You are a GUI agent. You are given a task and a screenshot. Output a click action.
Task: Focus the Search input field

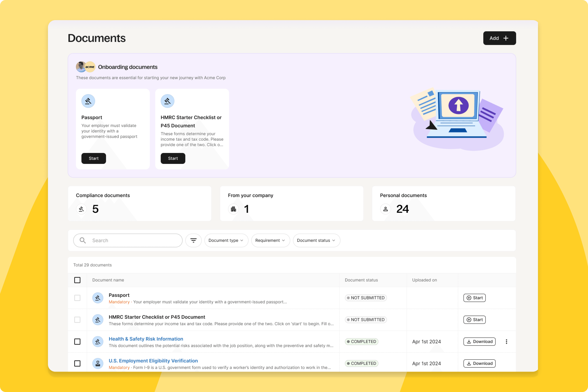[132, 240]
